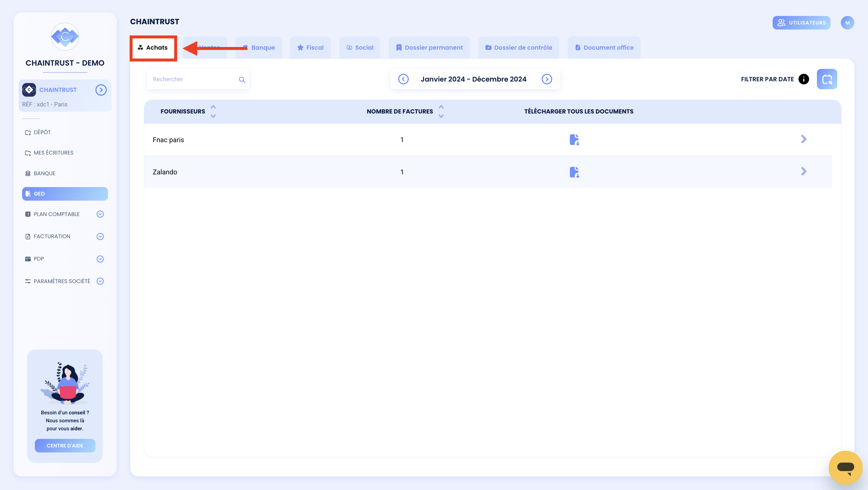Expand the PARAMÈTRES SOCIÉTÉ chevron
The image size is (868, 490).
click(100, 281)
